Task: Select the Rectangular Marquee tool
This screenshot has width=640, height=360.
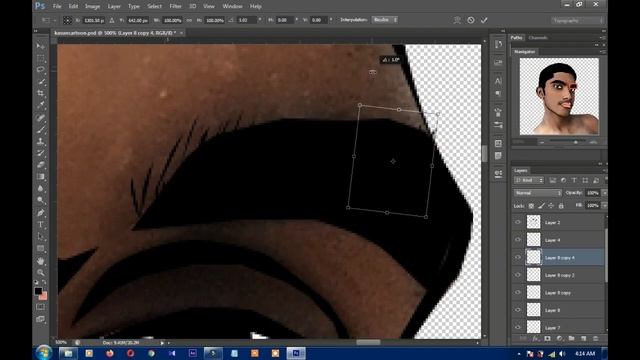Action: pos(40,58)
